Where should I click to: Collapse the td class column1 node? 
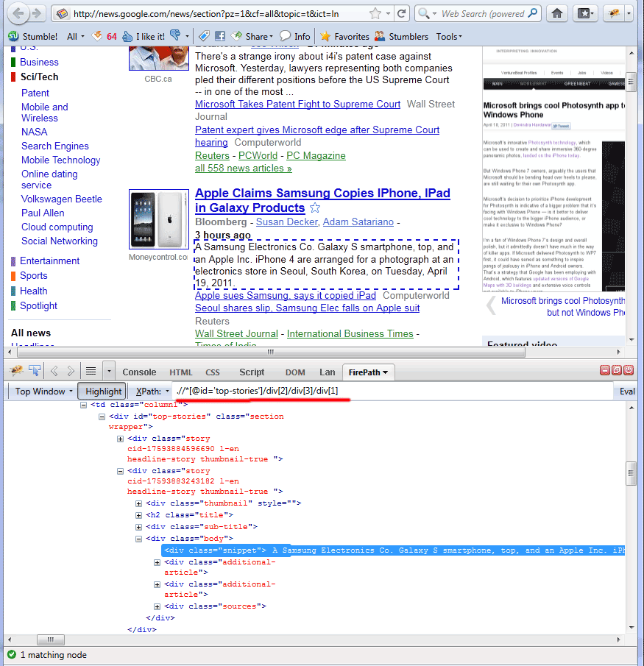tap(84, 405)
